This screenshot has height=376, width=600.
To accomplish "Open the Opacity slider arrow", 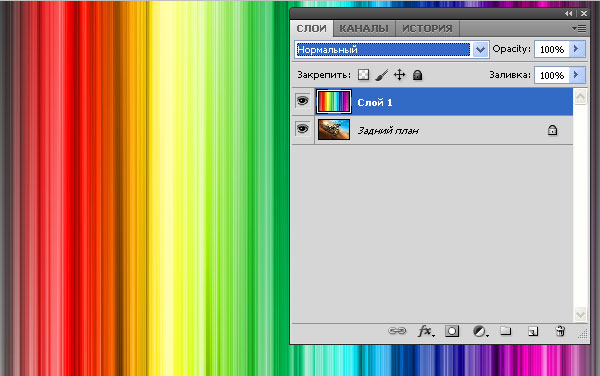I will tap(577, 49).
